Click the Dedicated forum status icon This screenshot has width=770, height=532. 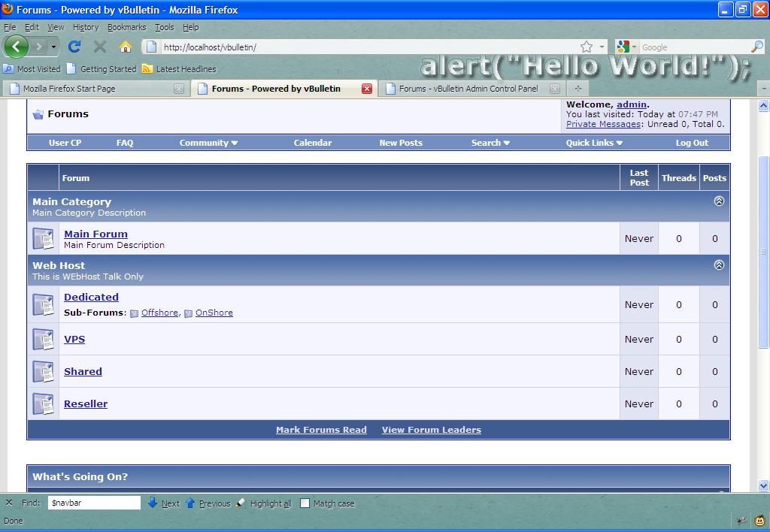43,305
